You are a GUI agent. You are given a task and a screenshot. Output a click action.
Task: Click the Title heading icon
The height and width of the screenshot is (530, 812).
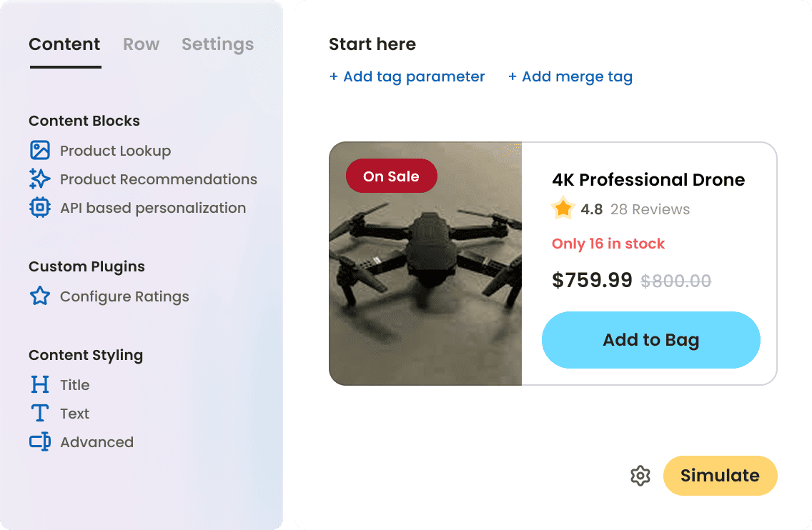tap(40, 385)
